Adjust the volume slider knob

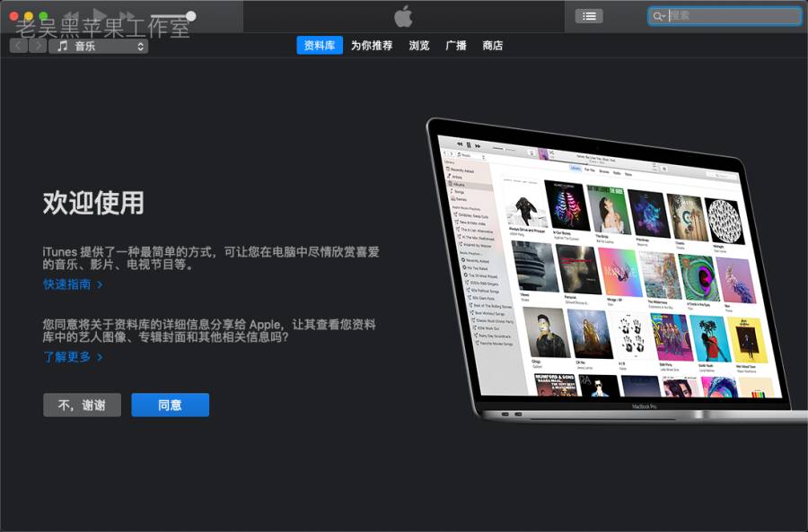tap(190, 16)
